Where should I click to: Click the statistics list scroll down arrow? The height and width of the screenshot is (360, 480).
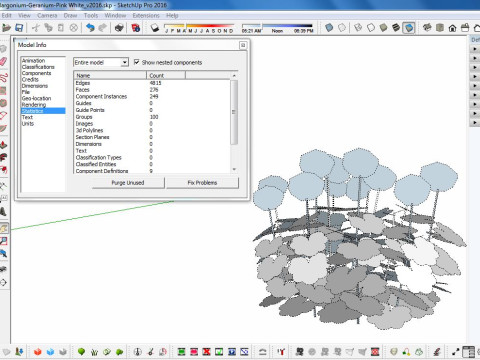234,169
